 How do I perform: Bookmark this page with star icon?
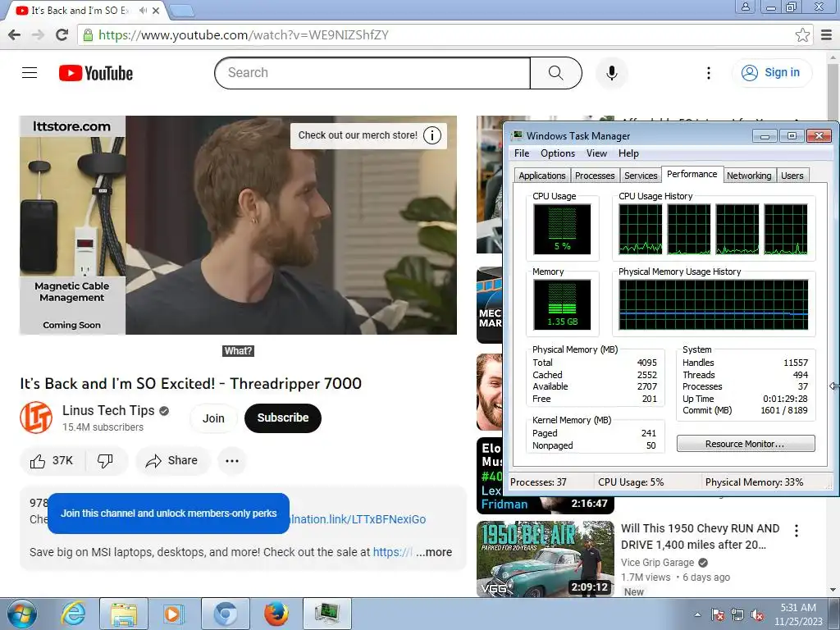pos(802,35)
